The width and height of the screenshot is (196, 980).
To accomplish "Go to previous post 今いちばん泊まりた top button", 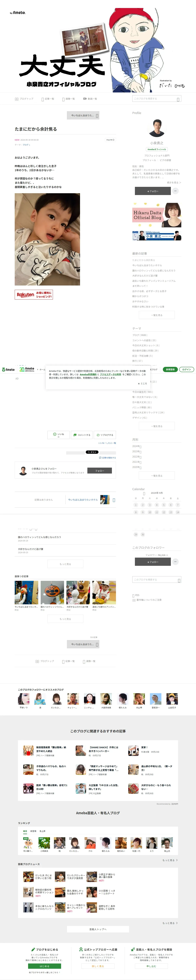I will click(83, 115).
